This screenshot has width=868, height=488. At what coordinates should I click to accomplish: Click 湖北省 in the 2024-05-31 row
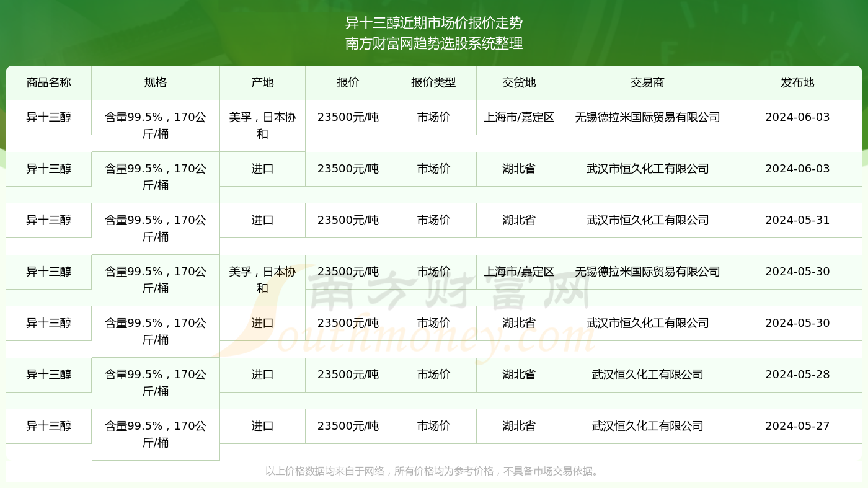pos(520,220)
